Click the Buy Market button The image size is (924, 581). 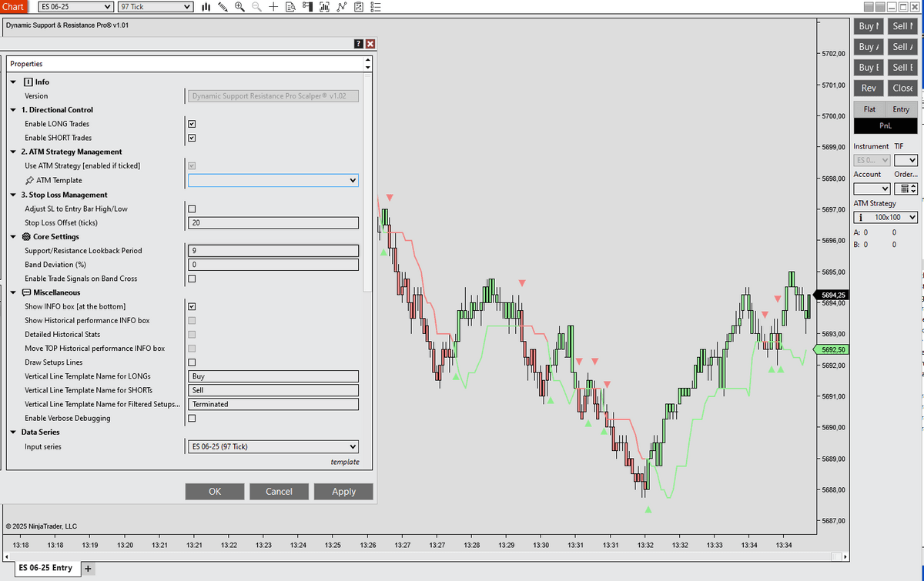[869, 26]
